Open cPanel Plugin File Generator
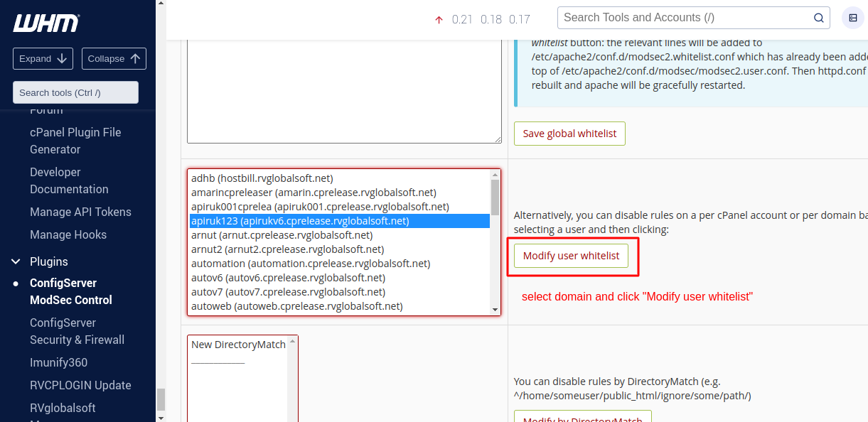 [x=75, y=141]
